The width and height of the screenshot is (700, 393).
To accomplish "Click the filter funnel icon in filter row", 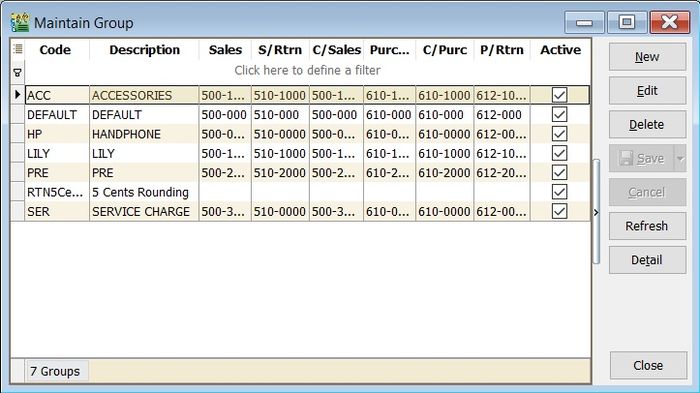I will (17, 72).
